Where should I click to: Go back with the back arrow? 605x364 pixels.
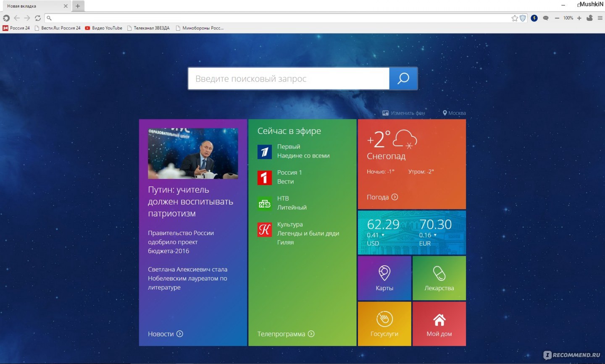(17, 18)
